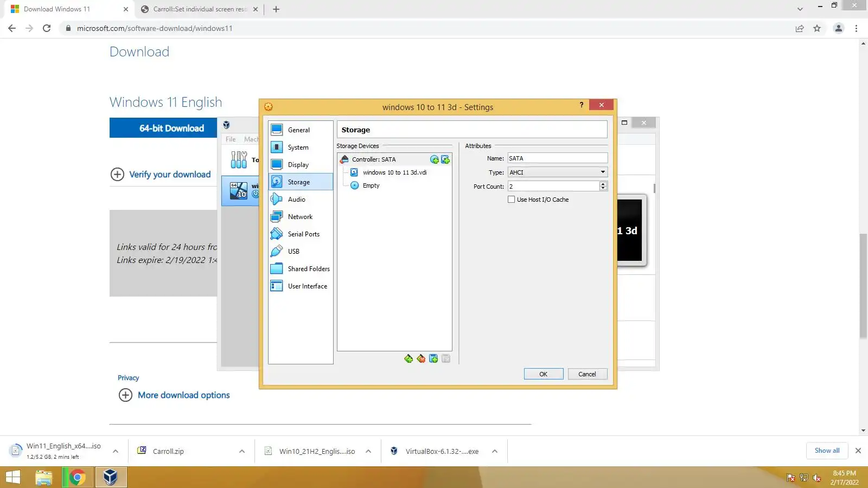Confirm settings with OK button

click(544, 374)
